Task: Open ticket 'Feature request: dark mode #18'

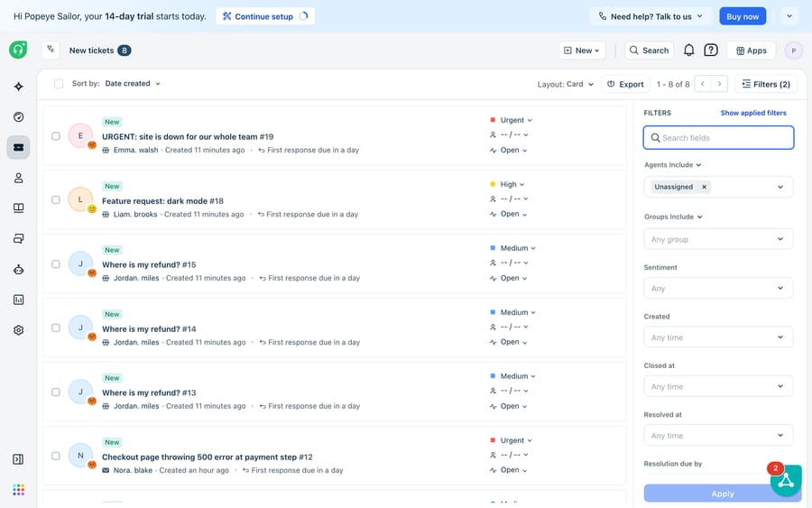Action: [x=162, y=201]
